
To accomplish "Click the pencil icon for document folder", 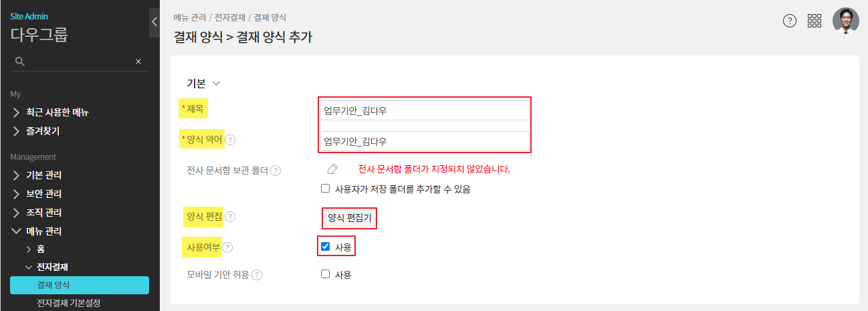I will (x=332, y=169).
